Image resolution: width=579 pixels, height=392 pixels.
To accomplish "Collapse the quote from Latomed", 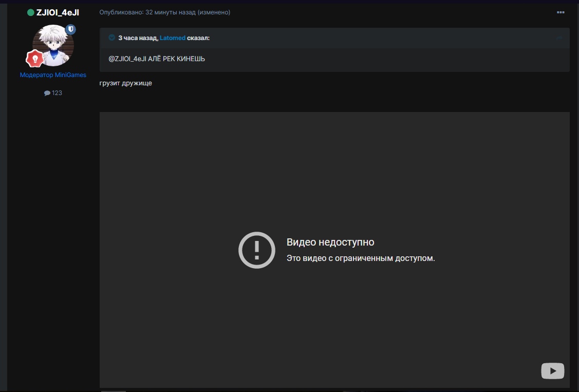I will [112, 38].
